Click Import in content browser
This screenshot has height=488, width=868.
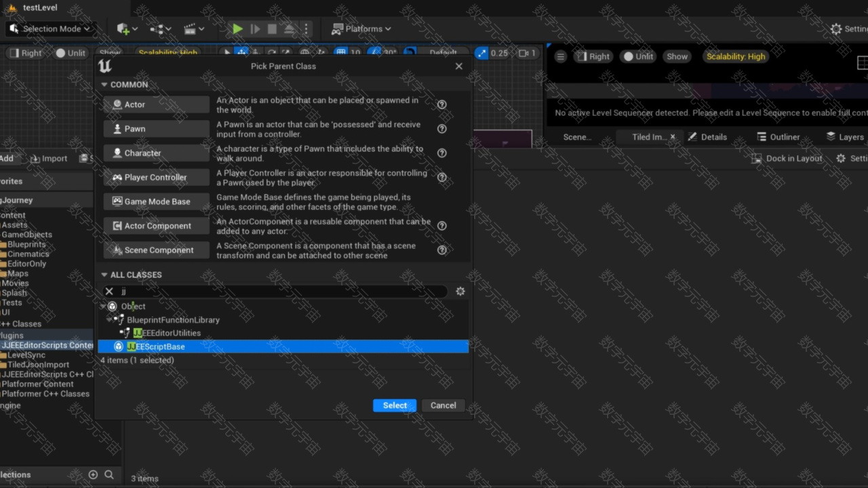coord(49,159)
